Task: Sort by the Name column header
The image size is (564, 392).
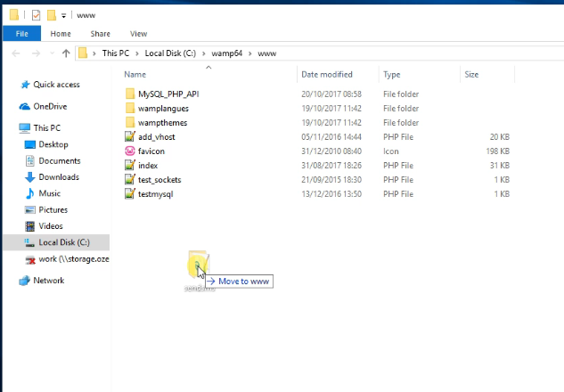Action: pos(135,75)
